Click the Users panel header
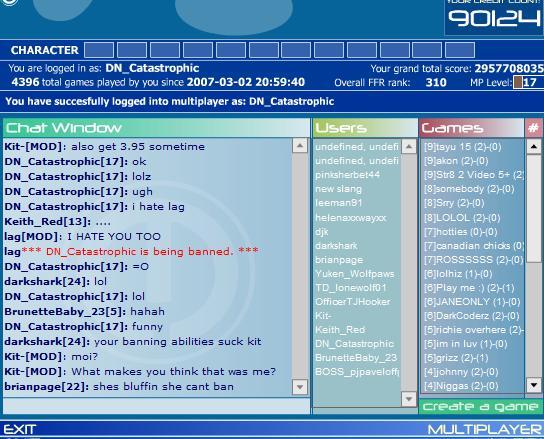 (365, 128)
